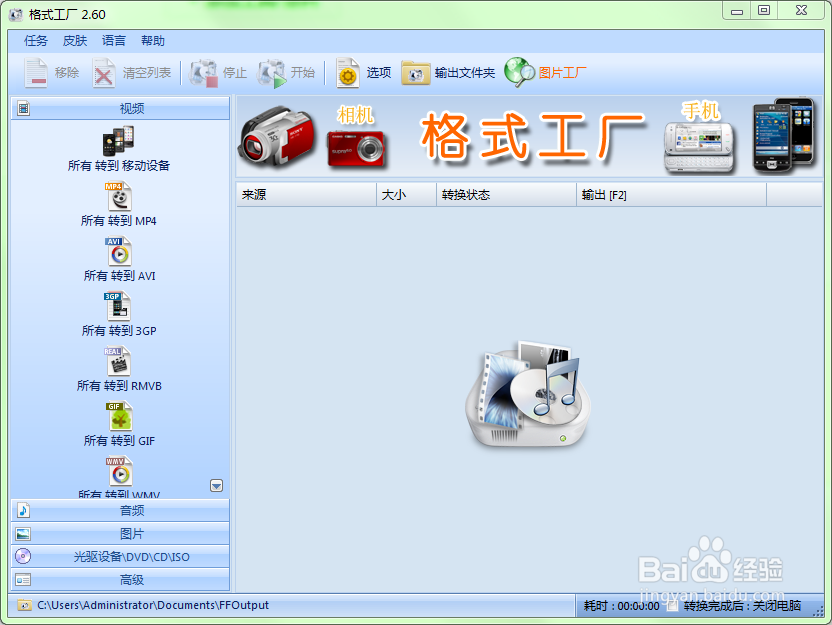This screenshot has width=832, height=625.
Task: Select the 3GP conversion icon
Action: point(117,306)
